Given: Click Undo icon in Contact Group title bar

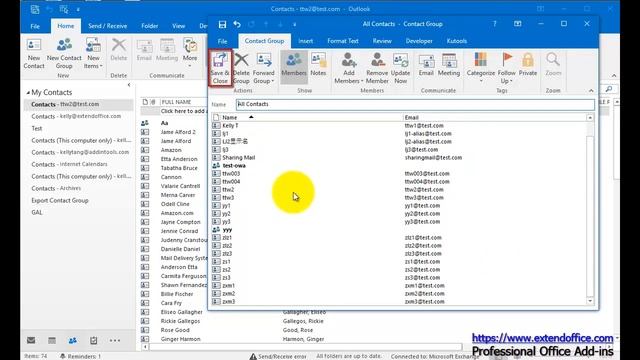Looking at the screenshot, I should [237, 24].
